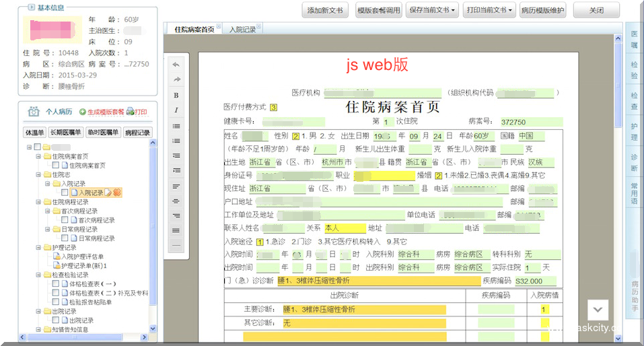Collapse the 住院志 folder
This screenshot has height=346, width=644.
click(38, 174)
